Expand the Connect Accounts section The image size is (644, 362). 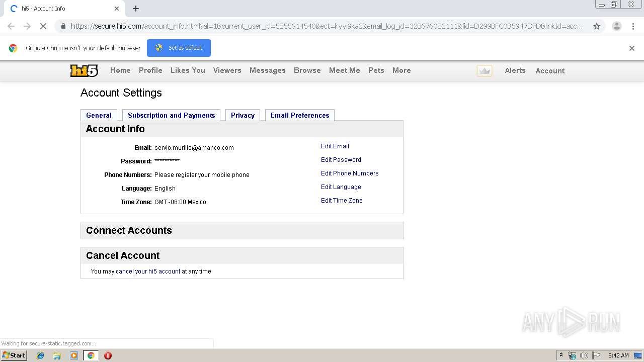click(x=242, y=231)
